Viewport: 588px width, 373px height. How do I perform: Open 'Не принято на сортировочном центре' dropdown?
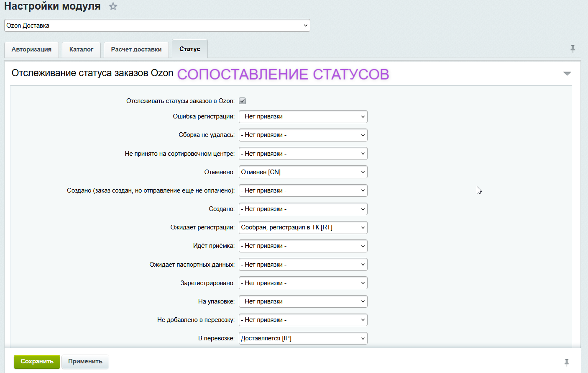click(x=303, y=154)
